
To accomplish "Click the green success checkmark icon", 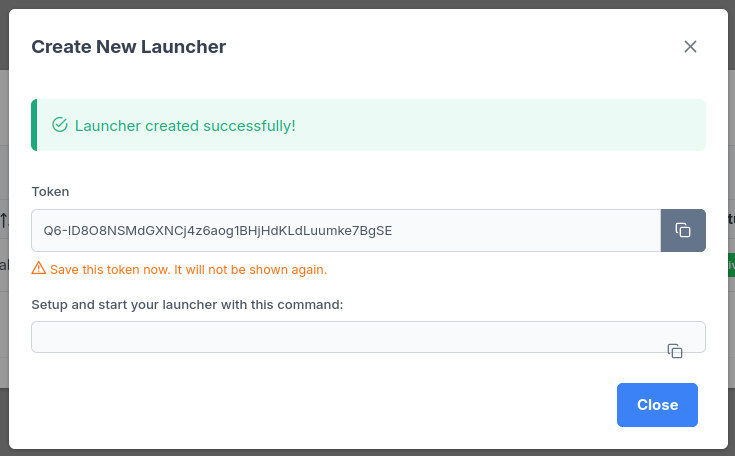I will [60, 125].
